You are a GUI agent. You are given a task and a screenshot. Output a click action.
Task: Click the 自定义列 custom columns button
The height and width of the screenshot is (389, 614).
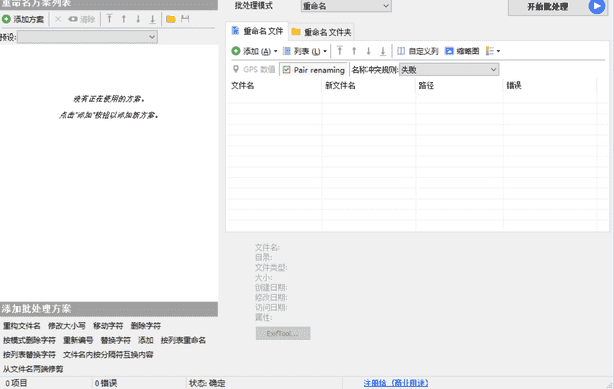(417, 51)
